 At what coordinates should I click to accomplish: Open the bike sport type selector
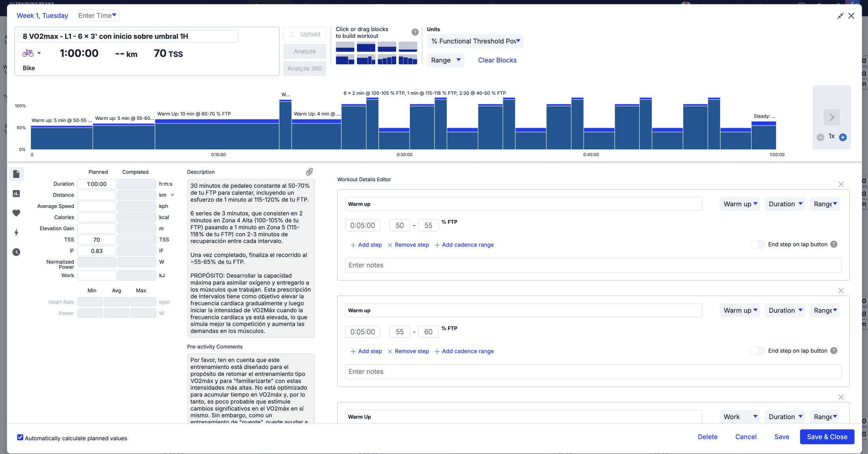[32, 53]
